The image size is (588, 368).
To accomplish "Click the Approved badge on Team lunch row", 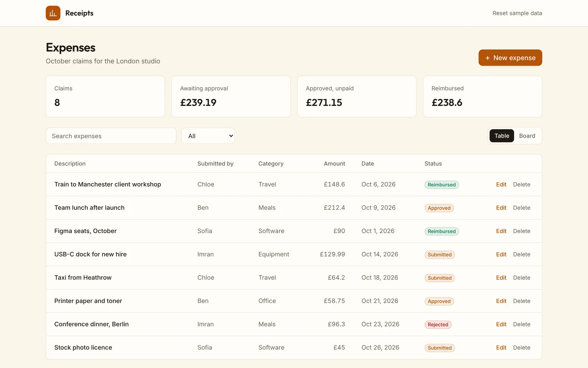I will pyautogui.click(x=439, y=208).
